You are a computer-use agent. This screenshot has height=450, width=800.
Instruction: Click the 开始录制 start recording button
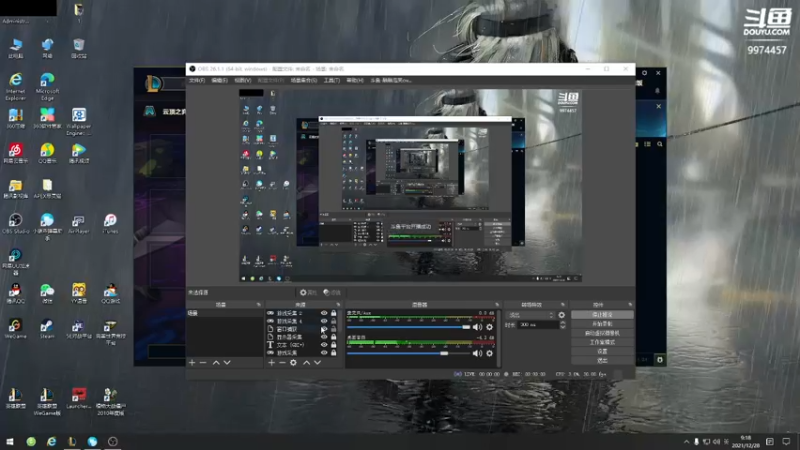coord(602,324)
